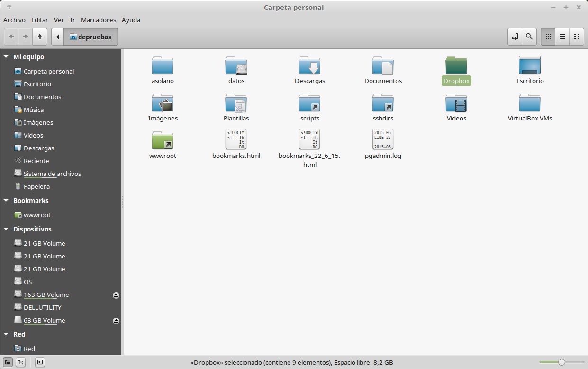
Task: Adjust the icon zoom slider
Action: (561, 362)
